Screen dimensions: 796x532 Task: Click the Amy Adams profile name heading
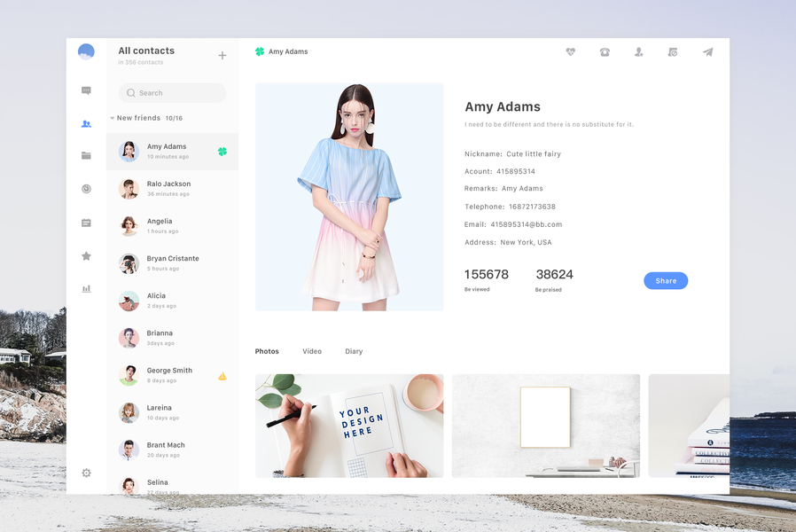coord(503,106)
